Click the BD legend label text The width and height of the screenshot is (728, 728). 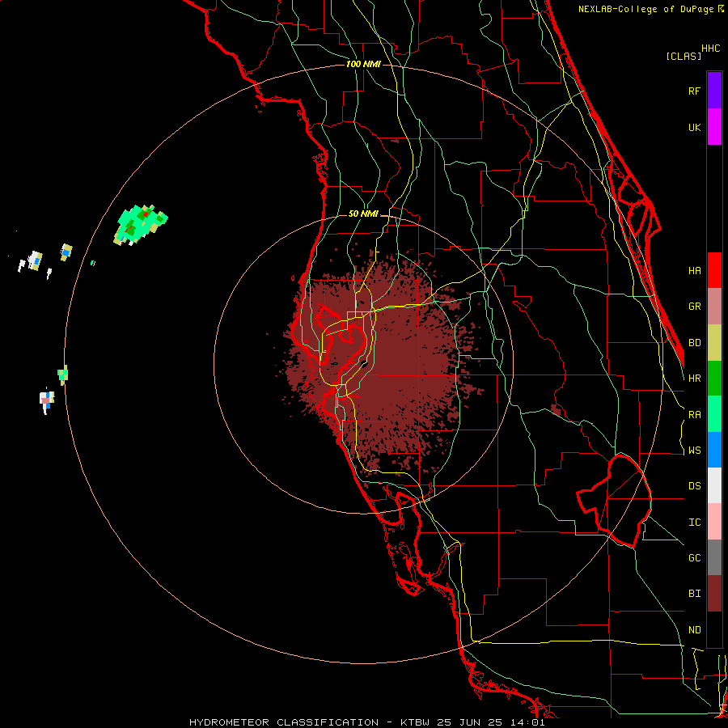tap(694, 343)
